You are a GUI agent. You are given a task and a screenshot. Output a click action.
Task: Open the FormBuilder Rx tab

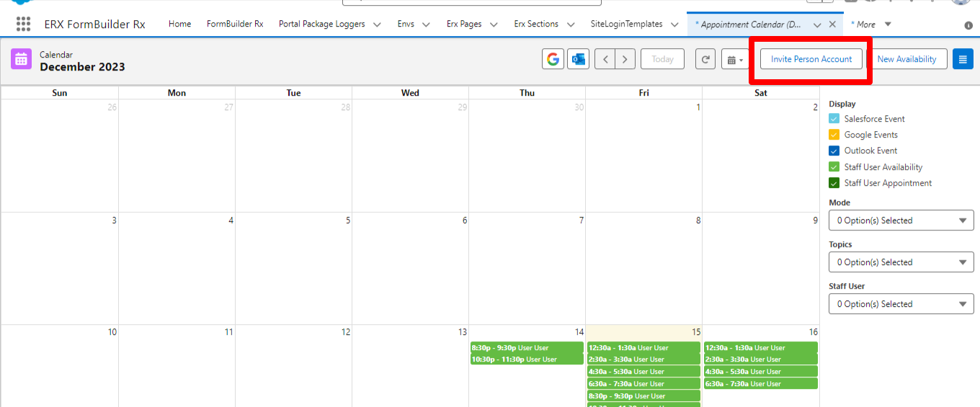235,24
